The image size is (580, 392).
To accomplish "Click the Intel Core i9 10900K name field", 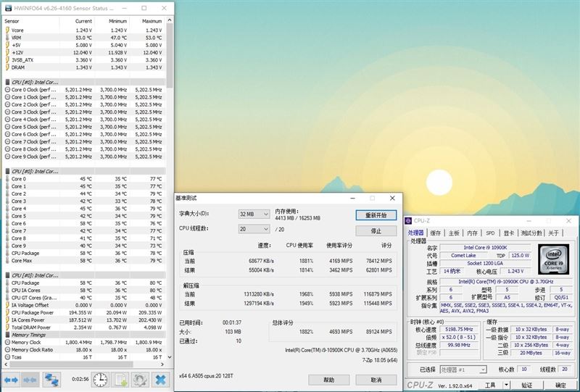I will coord(485,247).
